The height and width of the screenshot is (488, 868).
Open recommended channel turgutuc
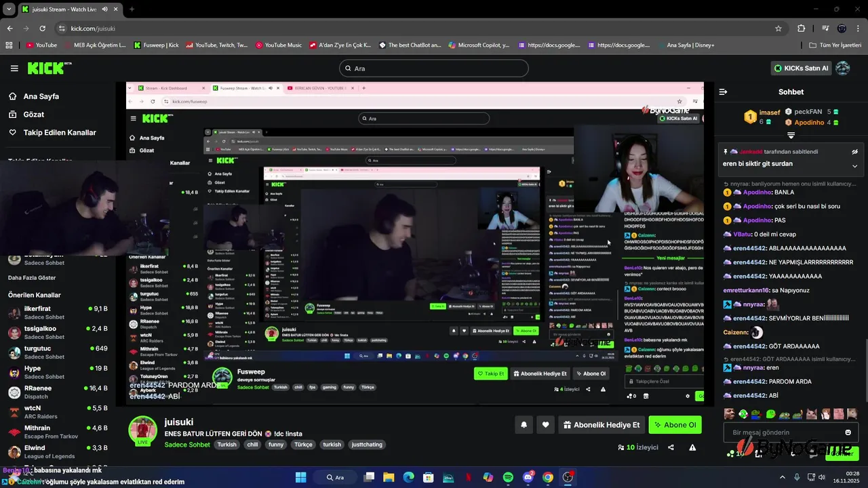pos(58,352)
